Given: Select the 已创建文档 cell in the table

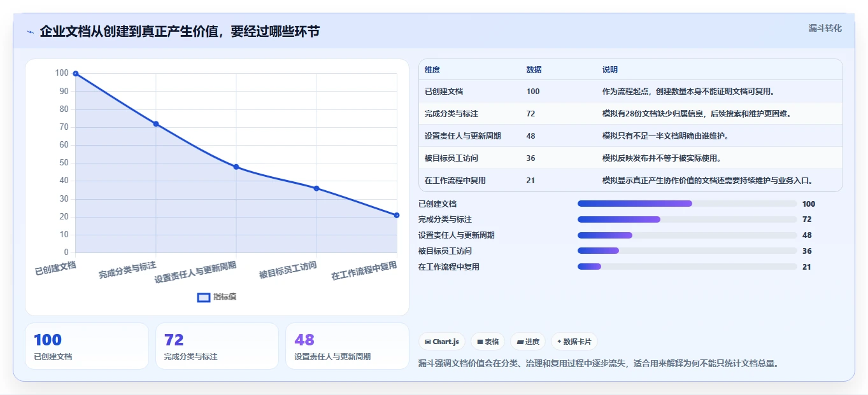Looking at the screenshot, I should [444, 92].
